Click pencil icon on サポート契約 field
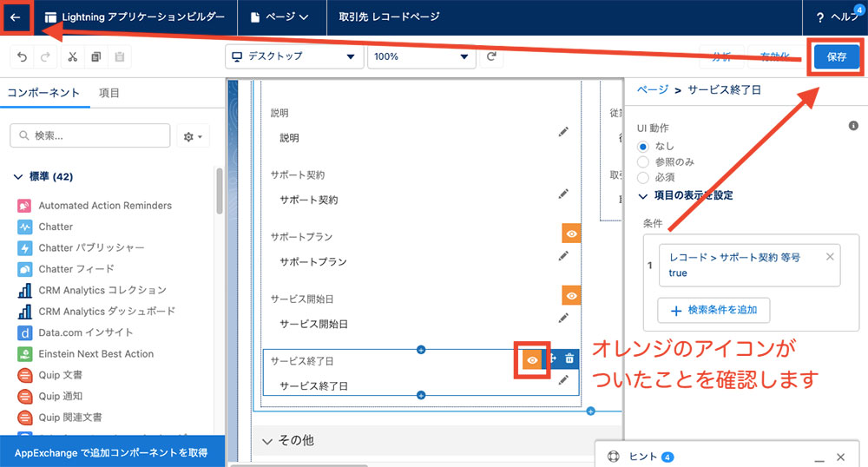Screen dimensions: 868x467 coord(563,194)
